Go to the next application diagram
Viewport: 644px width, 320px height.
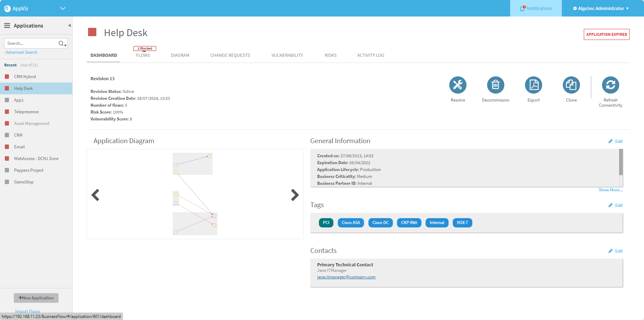pos(295,195)
